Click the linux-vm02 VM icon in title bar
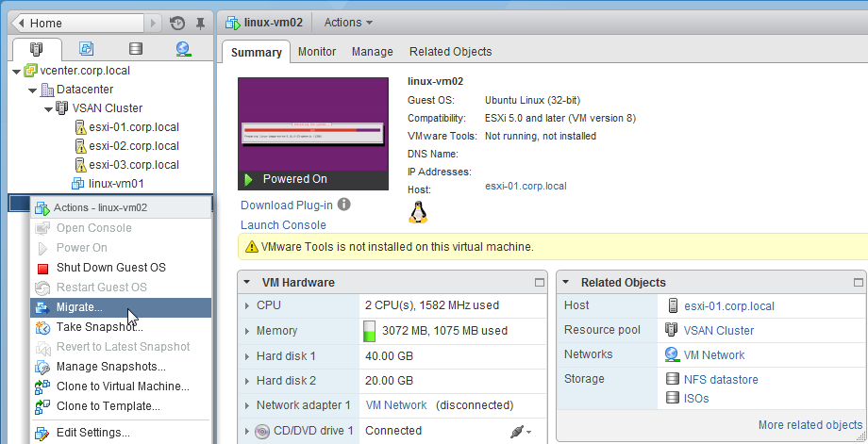The image size is (868, 444). (233, 23)
